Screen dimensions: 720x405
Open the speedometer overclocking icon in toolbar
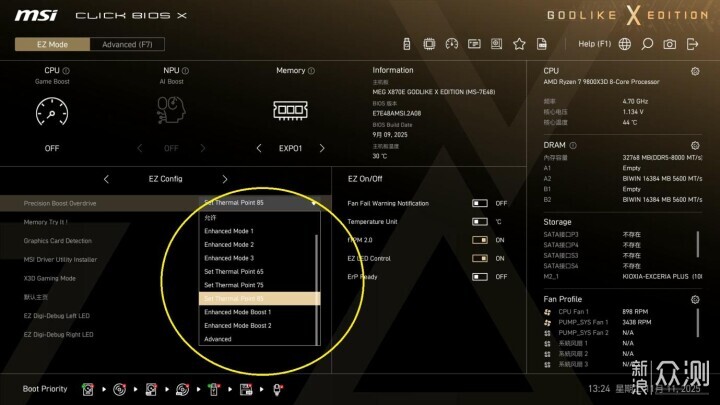click(x=452, y=44)
